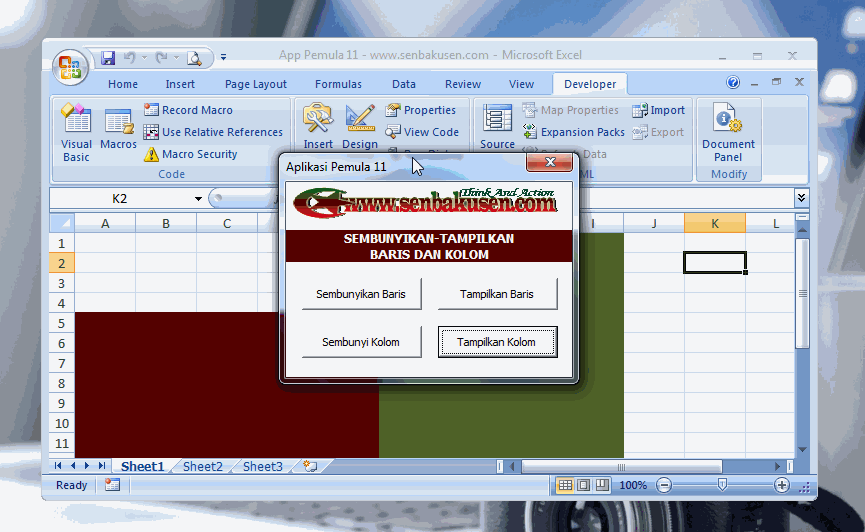Screen dimensions: 865x532
Task: Redo the last action
Action: pyautogui.click(x=162, y=57)
